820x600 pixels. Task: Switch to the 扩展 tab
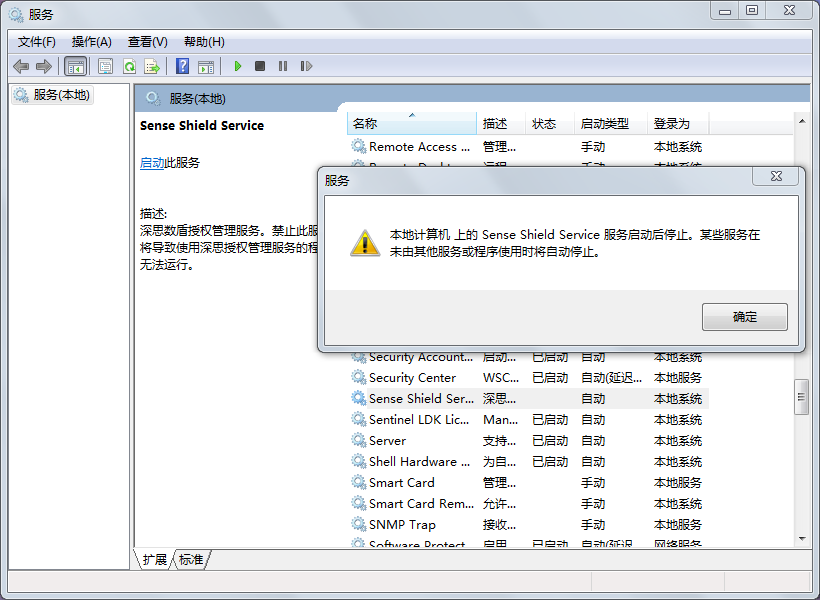(x=154, y=560)
